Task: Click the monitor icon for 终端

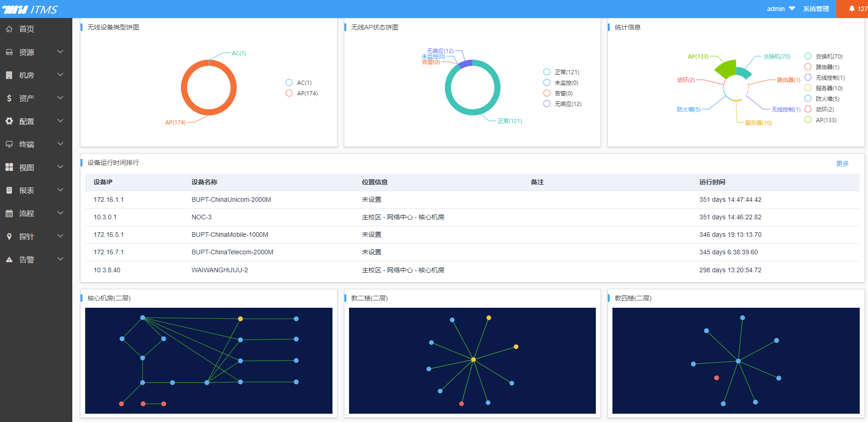Action: [9, 144]
